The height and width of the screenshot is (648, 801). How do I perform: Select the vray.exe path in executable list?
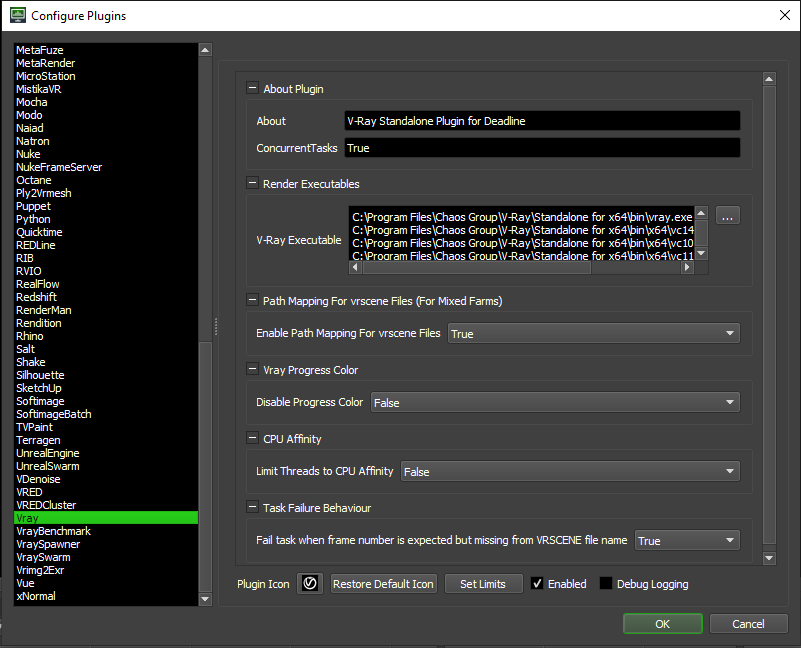click(522, 217)
